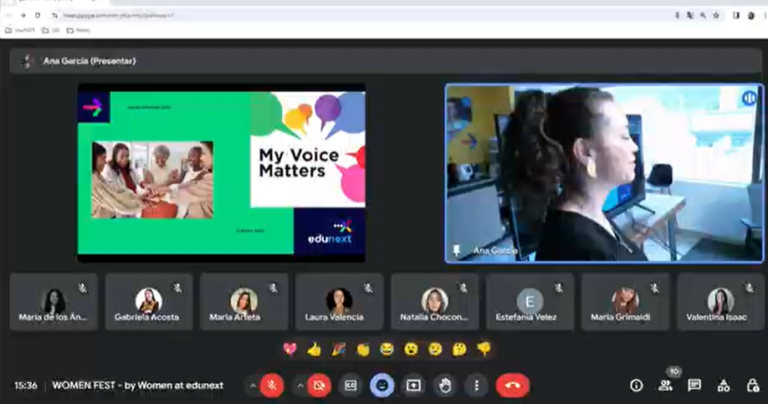Send the thumbs down reaction
768x404 pixels.
click(x=484, y=349)
